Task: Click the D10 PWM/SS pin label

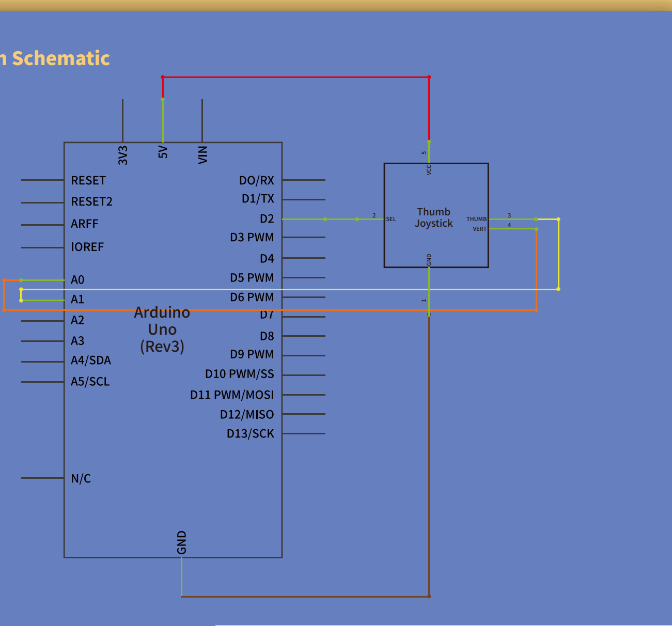Action: pyautogui.click(x=240, y=374)
